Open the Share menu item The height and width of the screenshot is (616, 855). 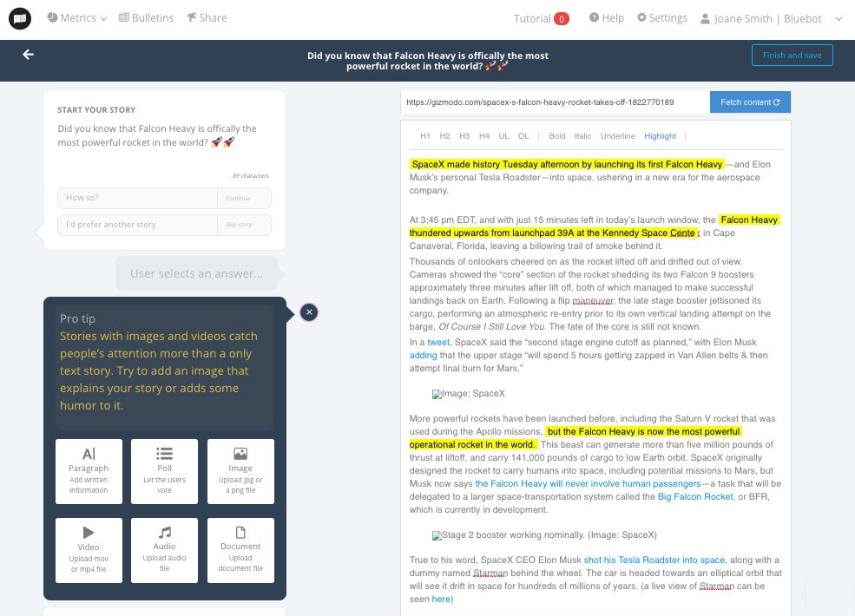click(207, 18)
